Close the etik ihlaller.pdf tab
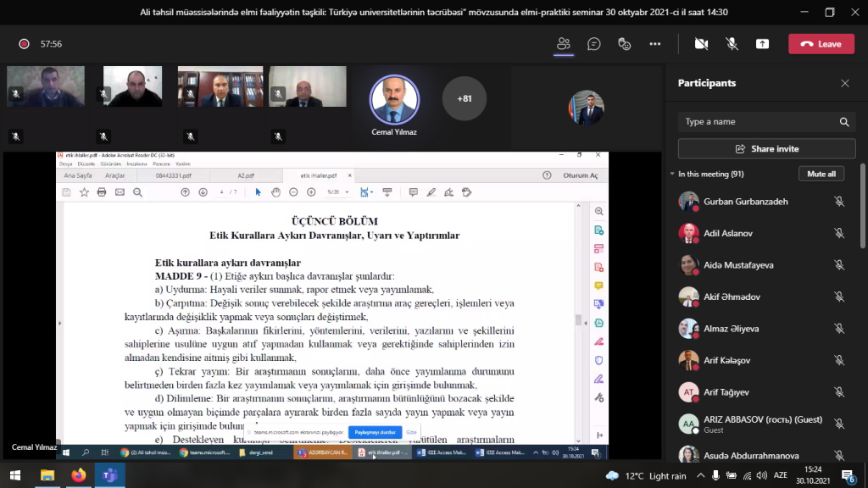Screen dimensions: 868x488 point(349,175)
